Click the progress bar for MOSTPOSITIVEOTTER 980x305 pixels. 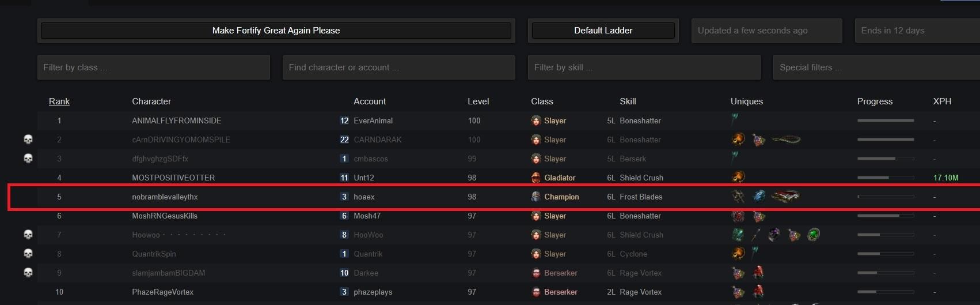click(885, 178)
